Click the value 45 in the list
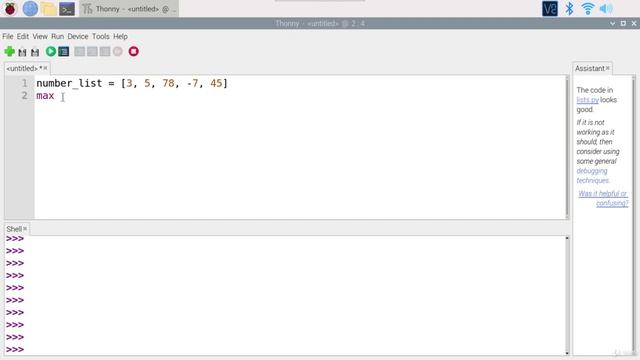Viewport: 640px width, 360px height. point(216,83)
